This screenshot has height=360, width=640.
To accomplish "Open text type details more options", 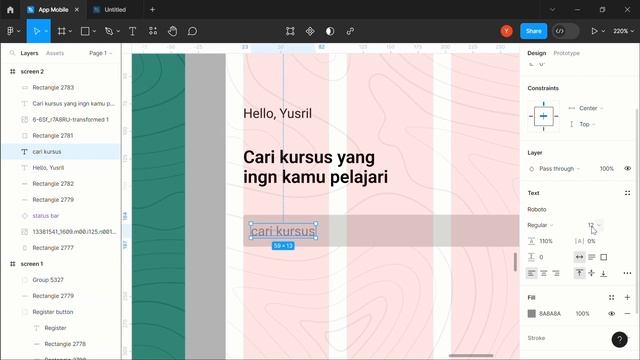I will coord(627,273).
